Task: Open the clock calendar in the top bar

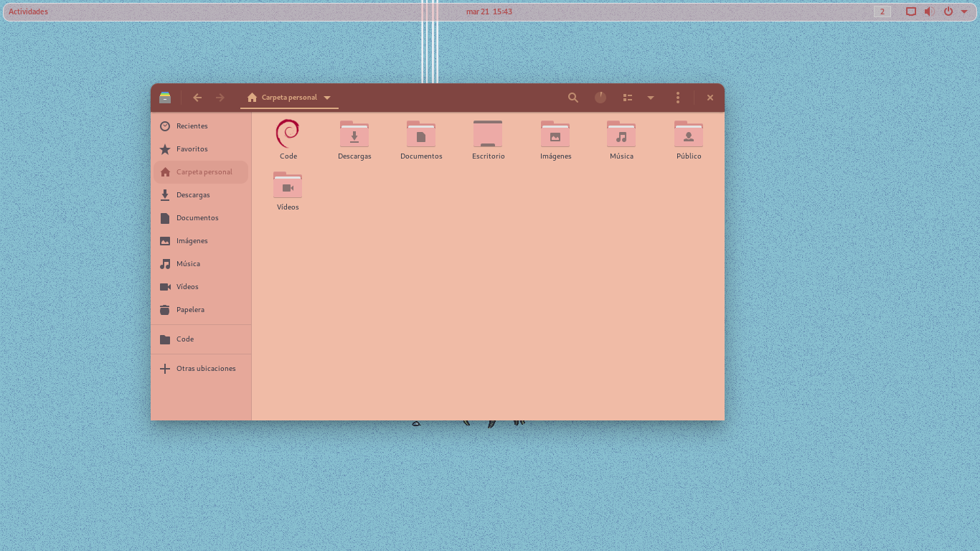Action: coord(489,11)
